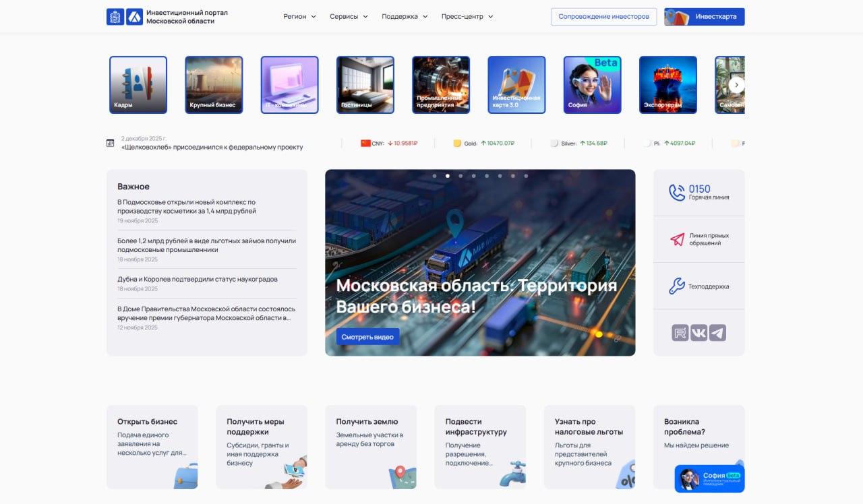863x504 pixels.
Task: Open the Гостиницы story thumbnail
Action: 365,85
